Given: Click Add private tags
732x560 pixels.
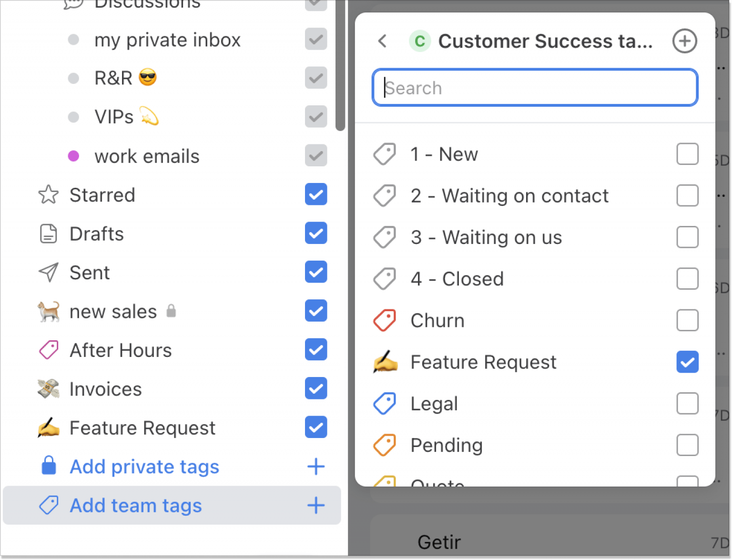Looking at the screenshot, I should pyautogui.click(x=144, y=467).
